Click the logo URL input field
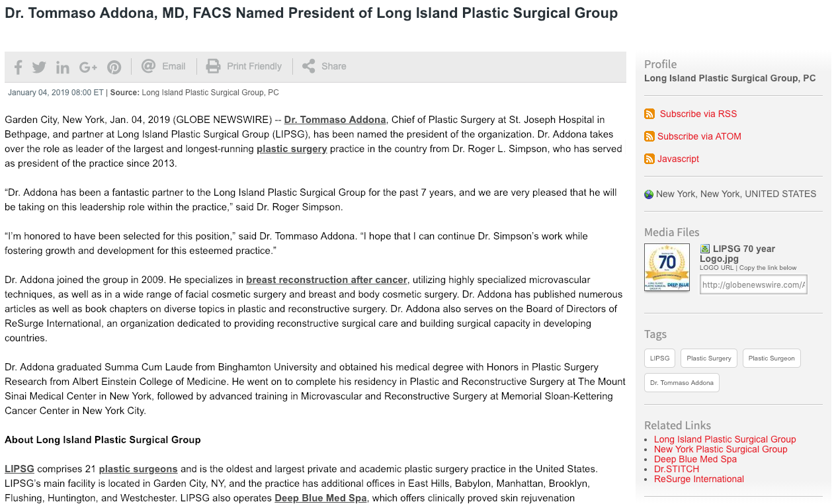 (x=753, y=284)
